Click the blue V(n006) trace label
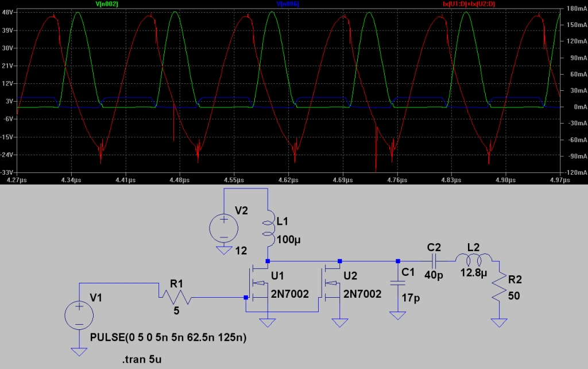Image resolution: width=588 pixels, height=369 pixels. click(288, 3)
